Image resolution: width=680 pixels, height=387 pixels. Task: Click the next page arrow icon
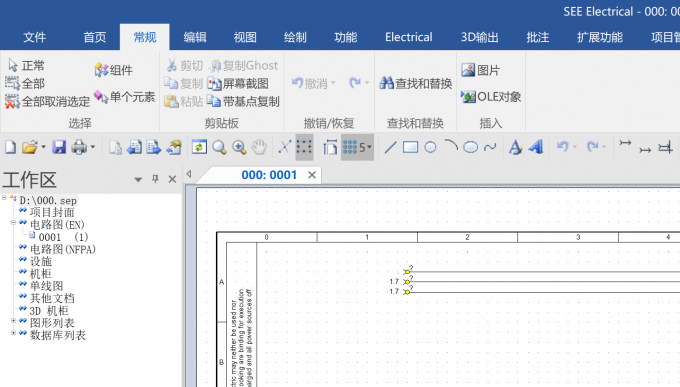coord(154,148)
